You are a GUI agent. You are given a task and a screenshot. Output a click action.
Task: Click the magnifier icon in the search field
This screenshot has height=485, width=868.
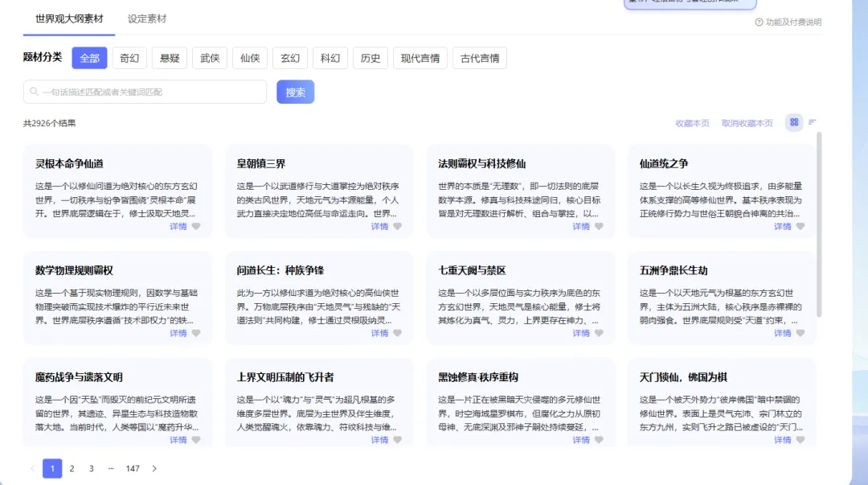click(x=35, y=92)
